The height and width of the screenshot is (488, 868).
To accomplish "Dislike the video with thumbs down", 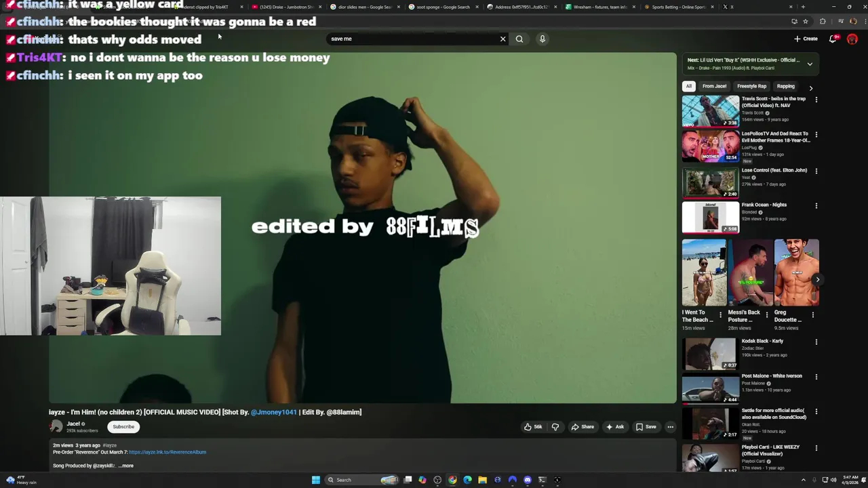I will [x=555, y=427].
